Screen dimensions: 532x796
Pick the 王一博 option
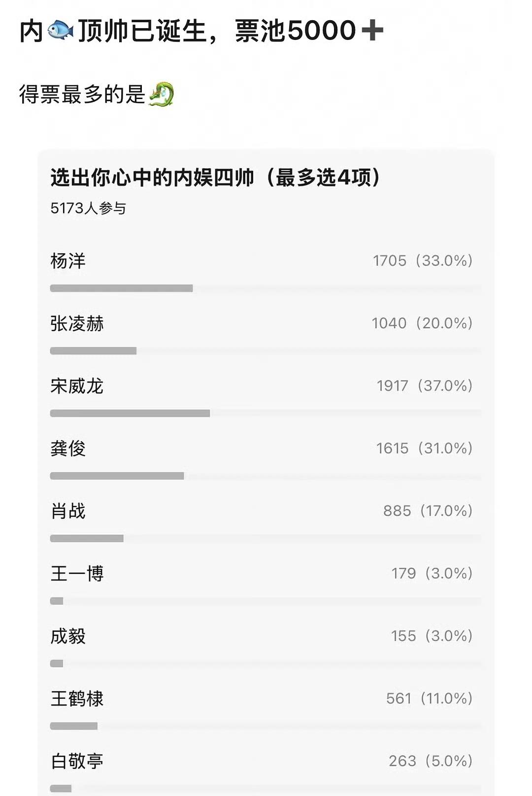click(266, 585)
